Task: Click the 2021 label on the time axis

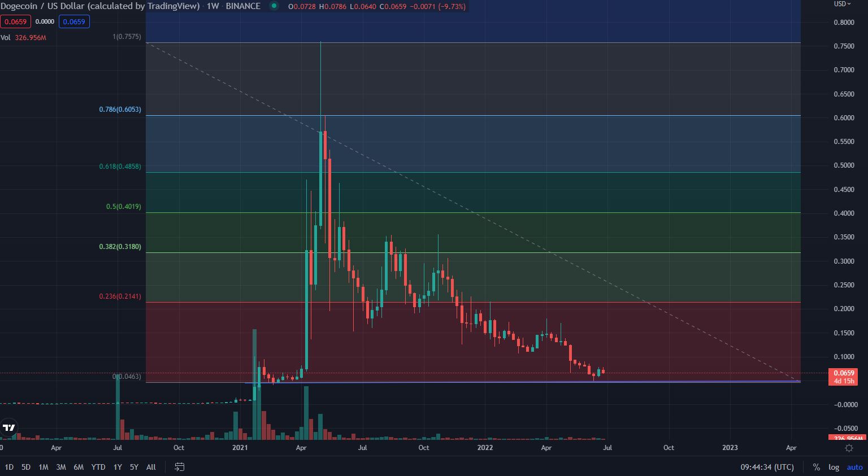Action: tap(240, 448)
